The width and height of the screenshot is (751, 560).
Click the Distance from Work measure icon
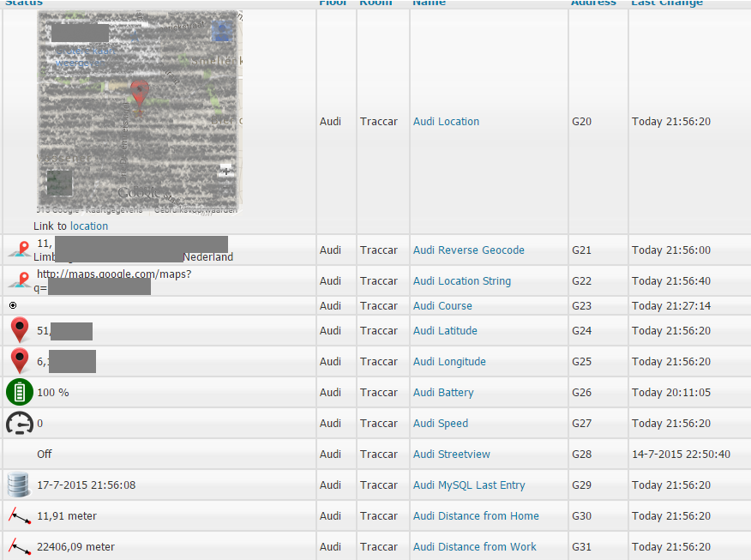coord(20,546)
